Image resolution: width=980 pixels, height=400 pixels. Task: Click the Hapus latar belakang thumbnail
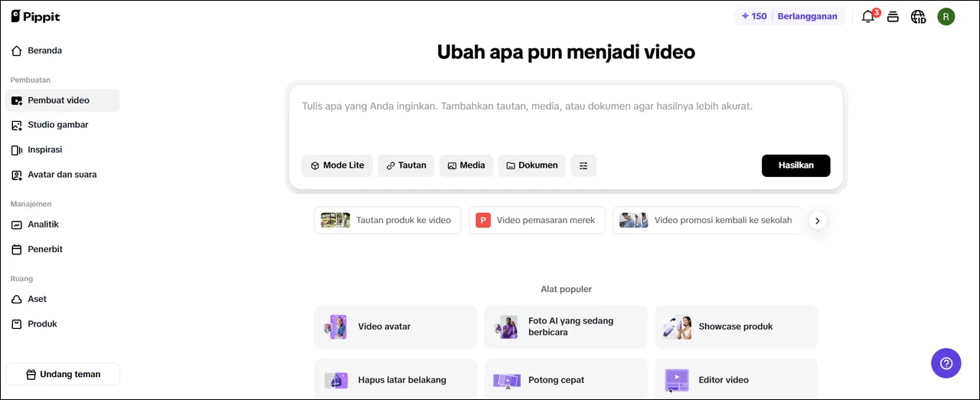tap(336, 380)
